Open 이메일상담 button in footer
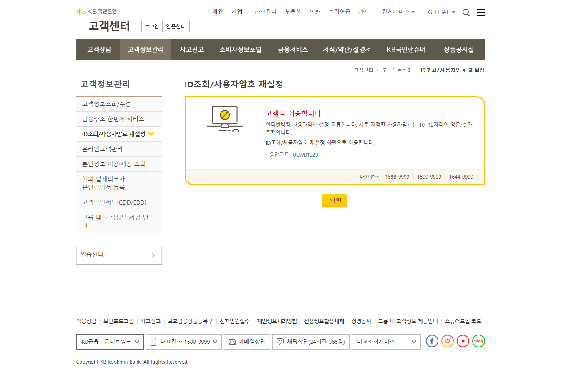 pyautogui.click(x=247, y=342)
